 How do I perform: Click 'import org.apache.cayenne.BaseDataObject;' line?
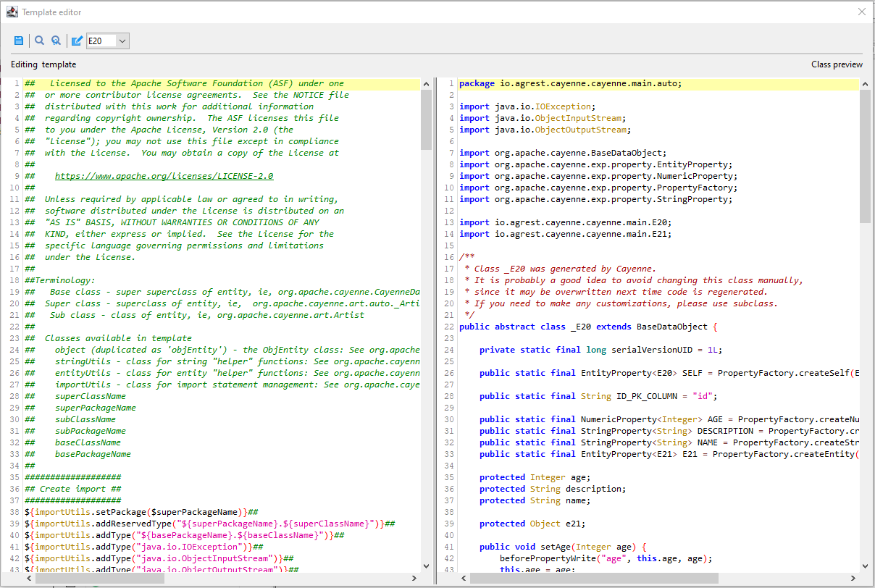tap(563, 153)
